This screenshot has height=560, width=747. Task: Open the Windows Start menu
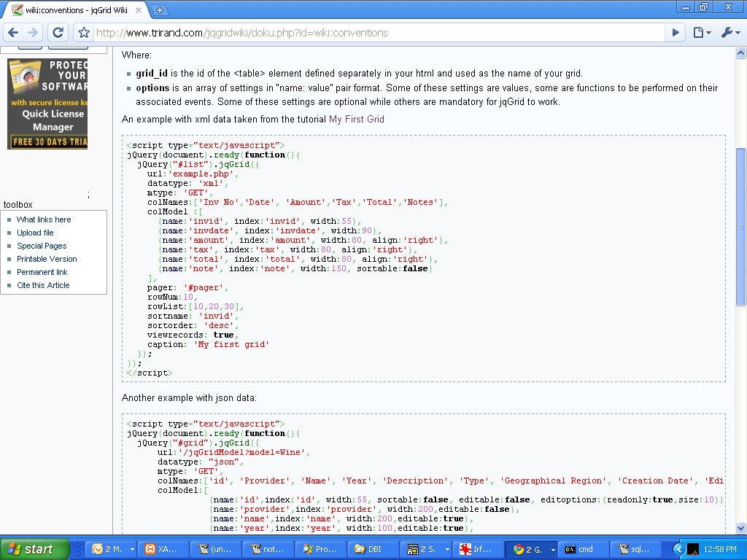click(x=35, y=549)
